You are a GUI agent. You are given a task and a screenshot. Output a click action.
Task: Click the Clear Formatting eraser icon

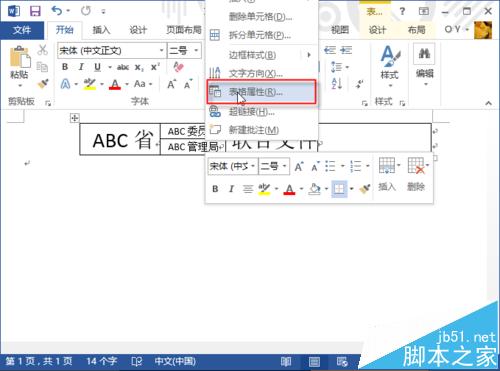[179, 67]
